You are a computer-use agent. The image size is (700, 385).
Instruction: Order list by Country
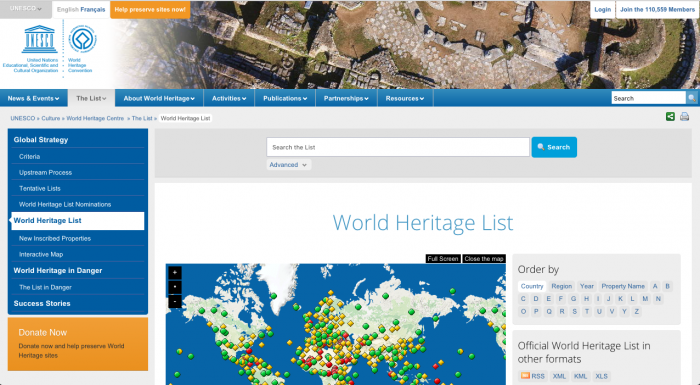(532, 286)
